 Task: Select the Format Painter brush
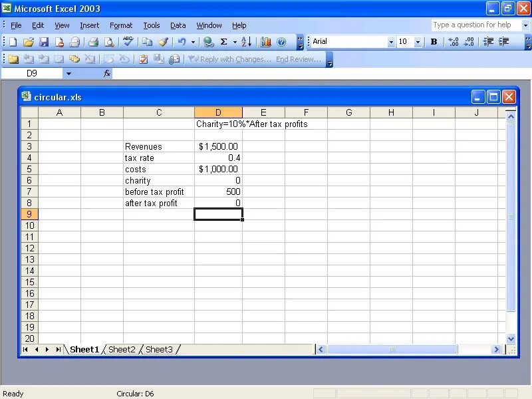point(163,42)
